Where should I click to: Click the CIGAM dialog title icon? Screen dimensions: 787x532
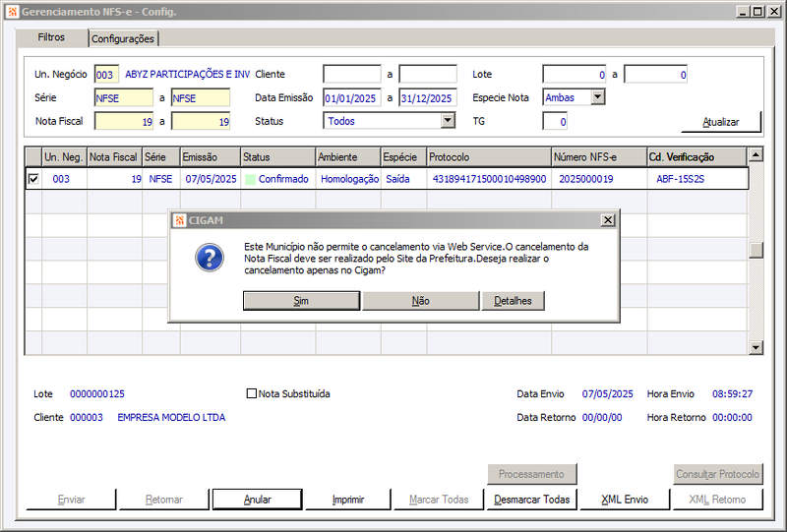click(179, 220)
